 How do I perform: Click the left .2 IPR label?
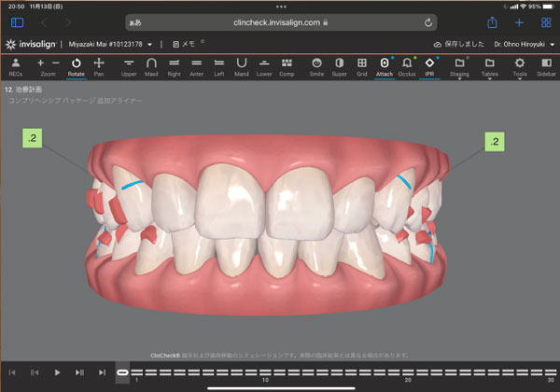pyautogui.click(x=32, y=138)
